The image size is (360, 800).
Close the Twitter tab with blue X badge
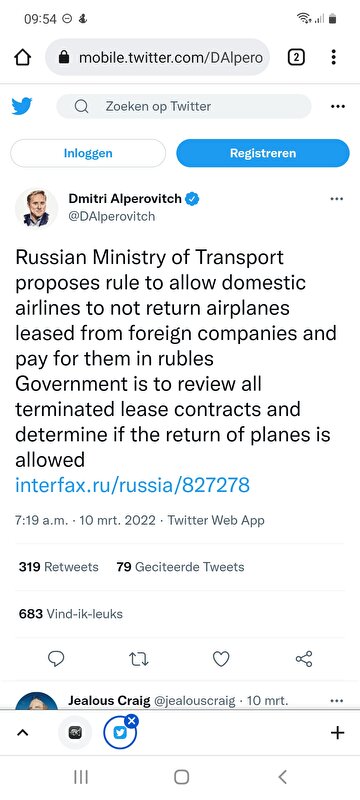coord(131,720)
